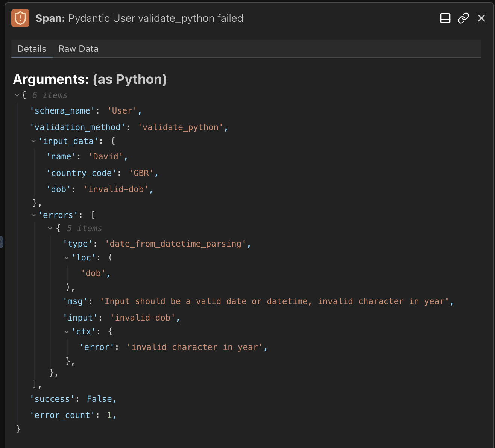Click the 'success' False value
This screenshot has height=448, width=495.
99,399
